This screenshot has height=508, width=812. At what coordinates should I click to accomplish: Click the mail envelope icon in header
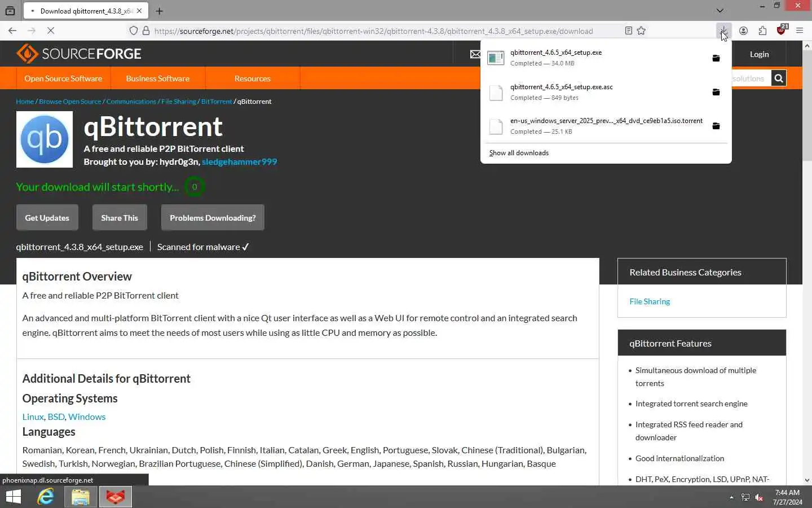(475, 54)
